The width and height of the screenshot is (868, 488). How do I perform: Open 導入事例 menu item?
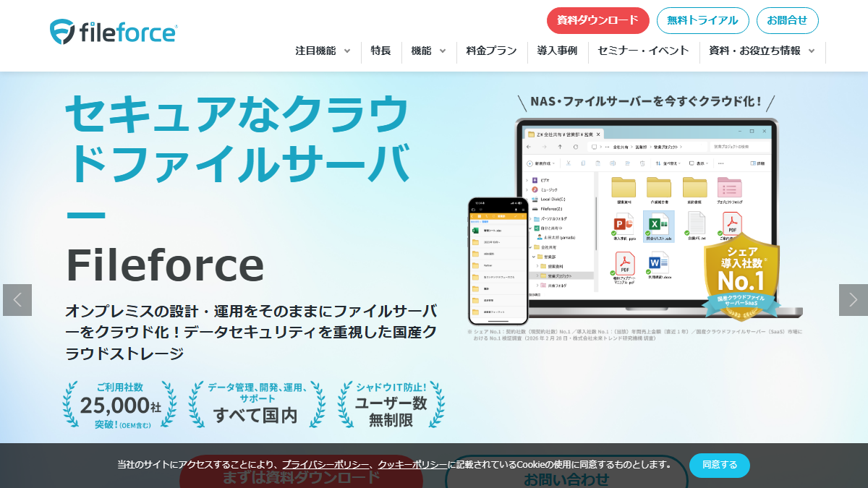[x=557, y=51]
